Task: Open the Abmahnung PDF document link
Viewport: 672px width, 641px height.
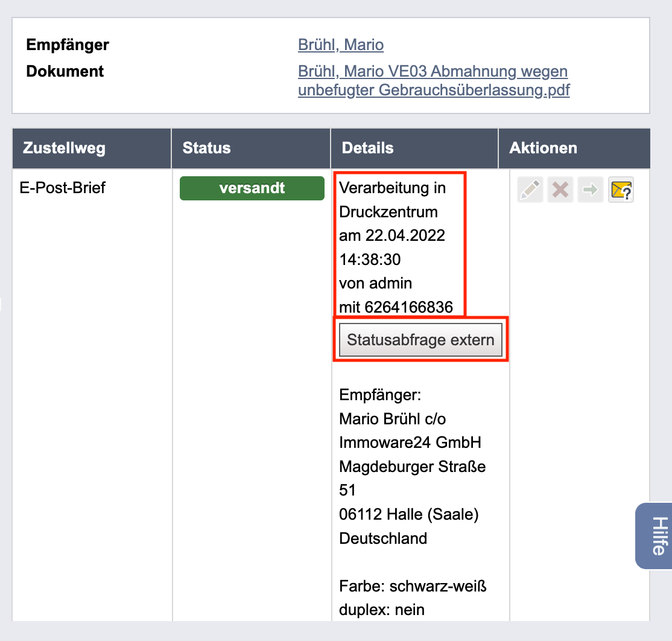Action: [x=434, y=81]
